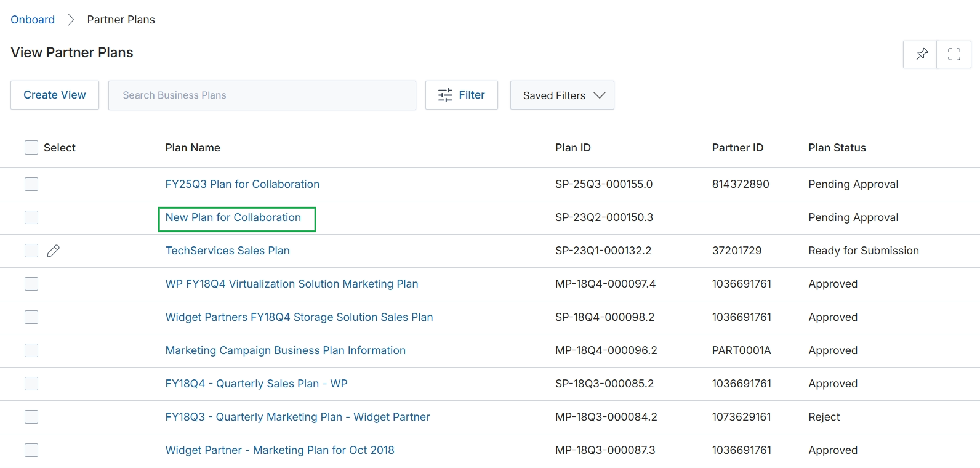Open the Saved Filters dropdown
Viewport: 980px width, 468px height.
562,95
